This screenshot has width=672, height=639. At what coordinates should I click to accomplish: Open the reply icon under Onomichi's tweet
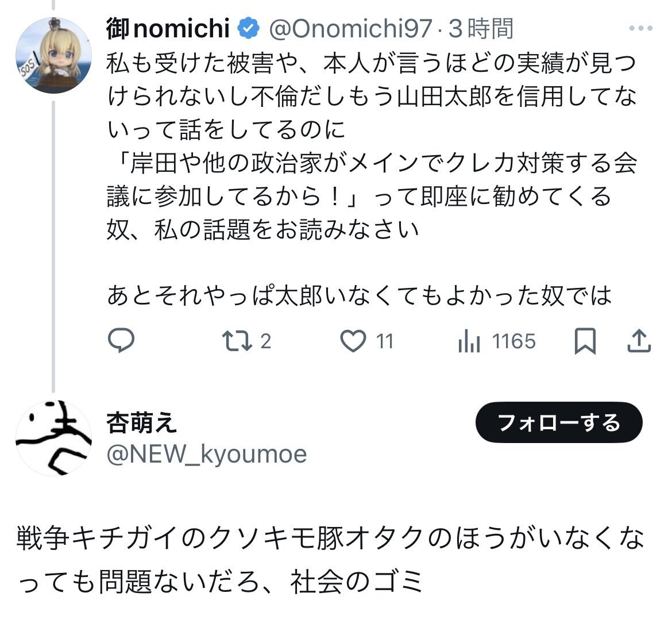tap(121, 341)
